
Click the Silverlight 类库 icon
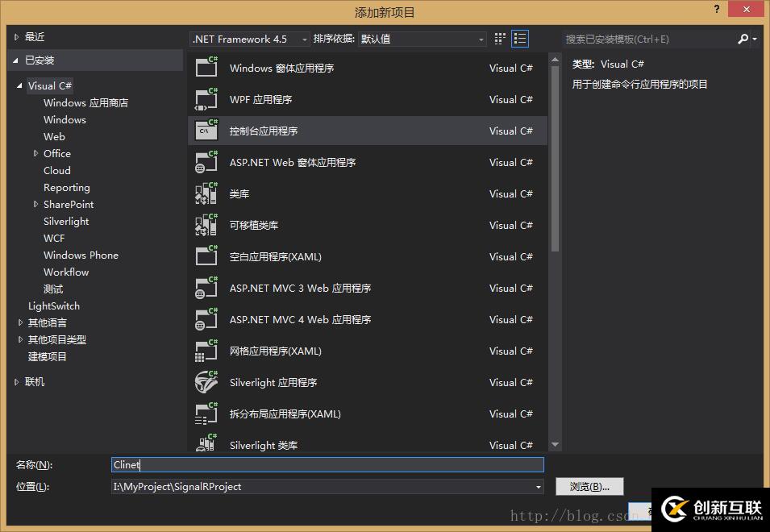[x=206, y=443]
